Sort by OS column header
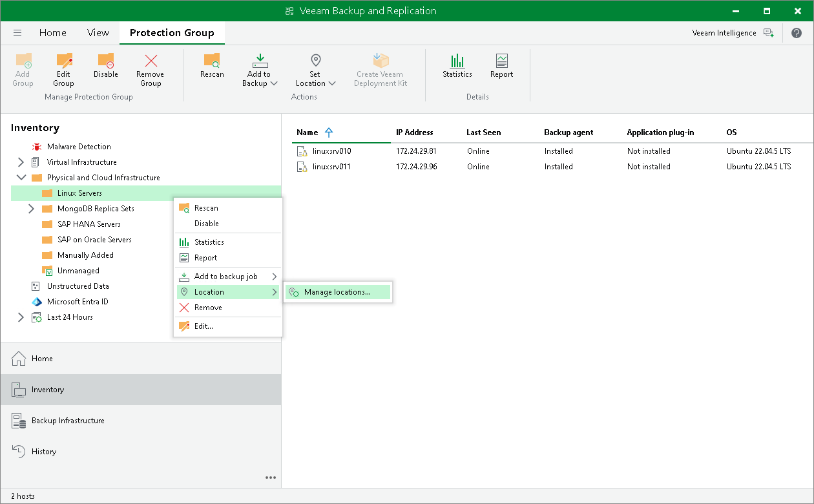Viewport: 814px width, 504px height. (731, 132)
